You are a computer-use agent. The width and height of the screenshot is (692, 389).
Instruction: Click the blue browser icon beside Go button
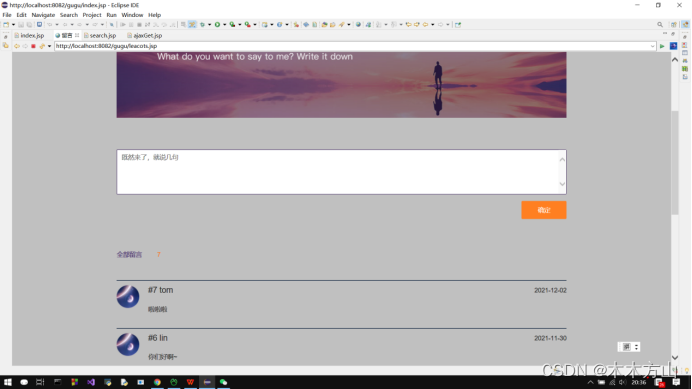pyautogui.click(x=673, y=46)
